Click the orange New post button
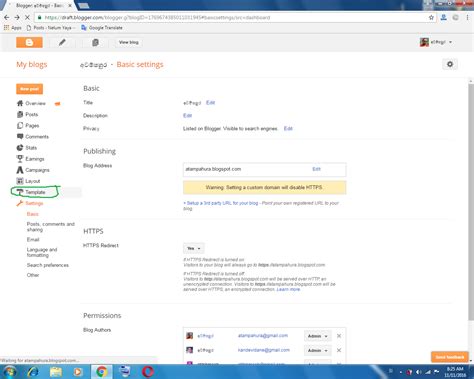This screenshot has height=379, width=474. (x=29, y=89)
